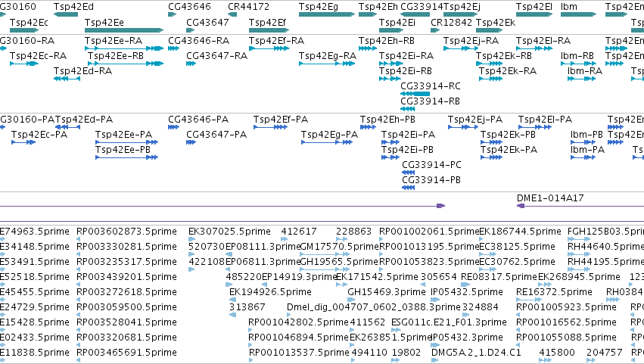Click the 'RP001005923.5prime' EST label
Viewport: 644px width, 364px height.
pyautogui.click(x=566, y=307)
